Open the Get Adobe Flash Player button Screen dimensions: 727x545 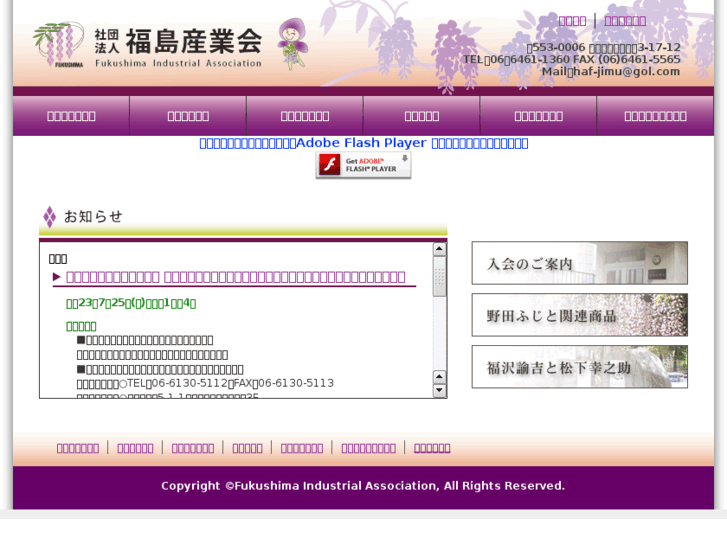pyautogui.click(x=364, y=165)
